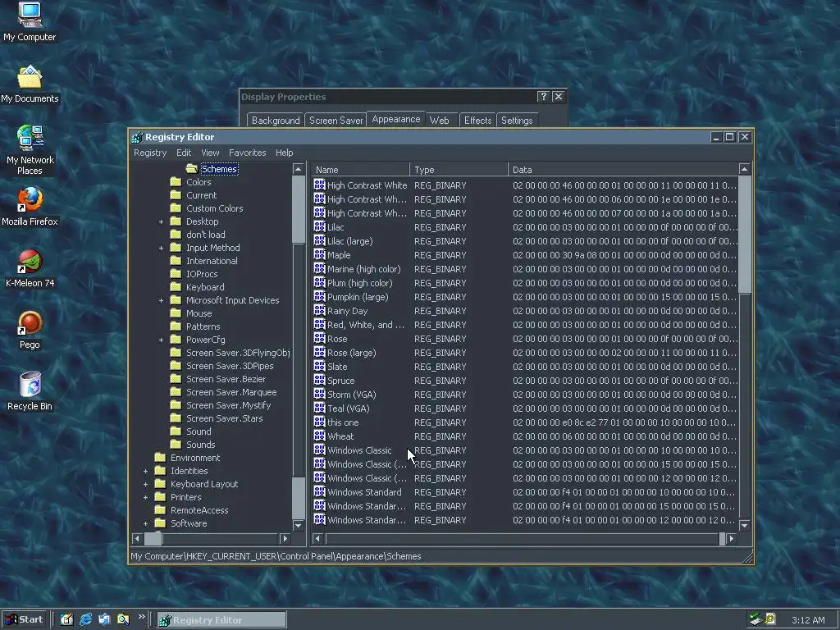Open the Start menu
The image size is (840, 630).
pos(24,619)
